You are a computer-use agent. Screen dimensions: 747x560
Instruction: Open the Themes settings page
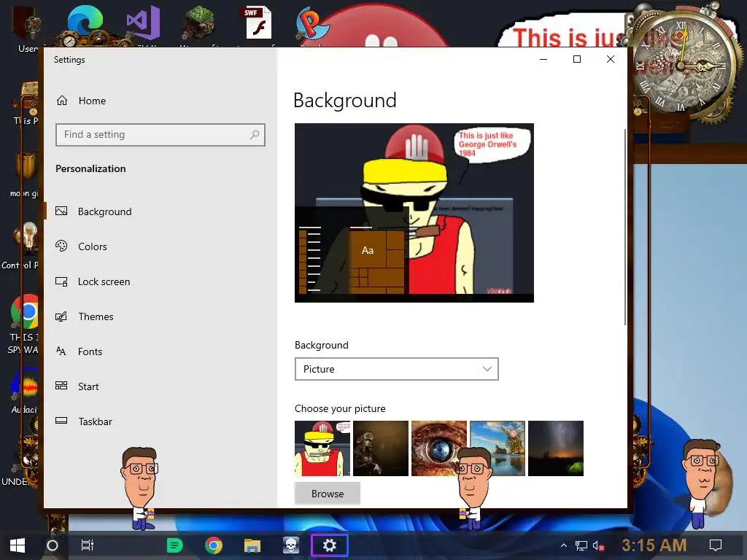[96, 316]
